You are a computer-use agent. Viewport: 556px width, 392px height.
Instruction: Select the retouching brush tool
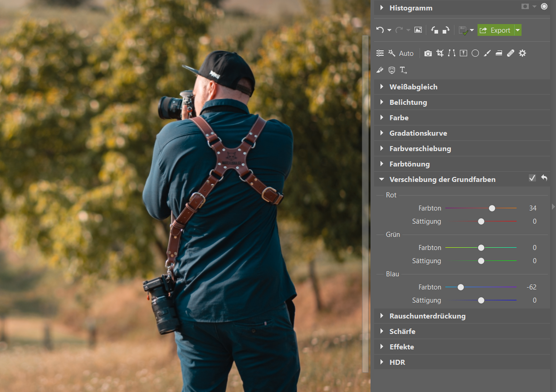(x=487, y=53)
